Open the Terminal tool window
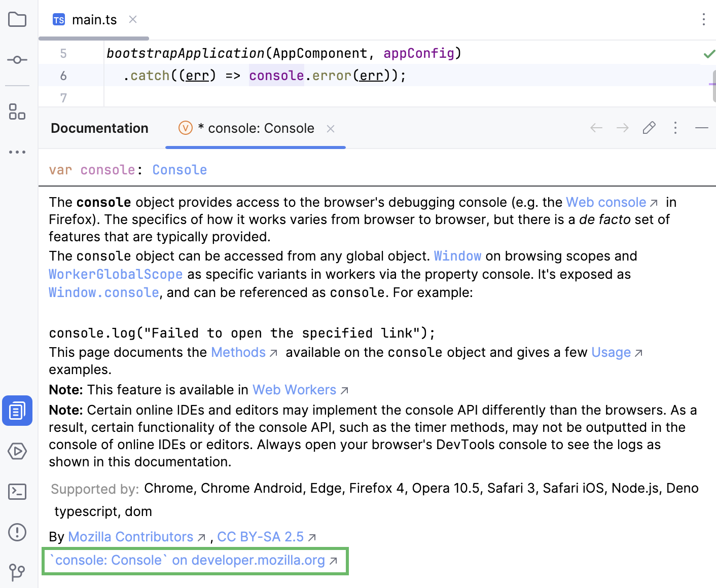 tap(17, 492)
